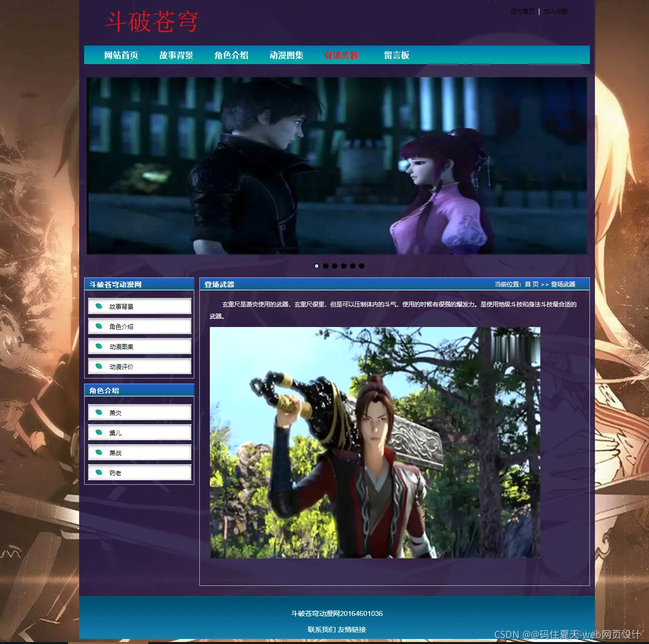Select the icon beside character 萧炎
Image resolution: width=649 pixels, height=644 pixels.
[x=99, y=412]
